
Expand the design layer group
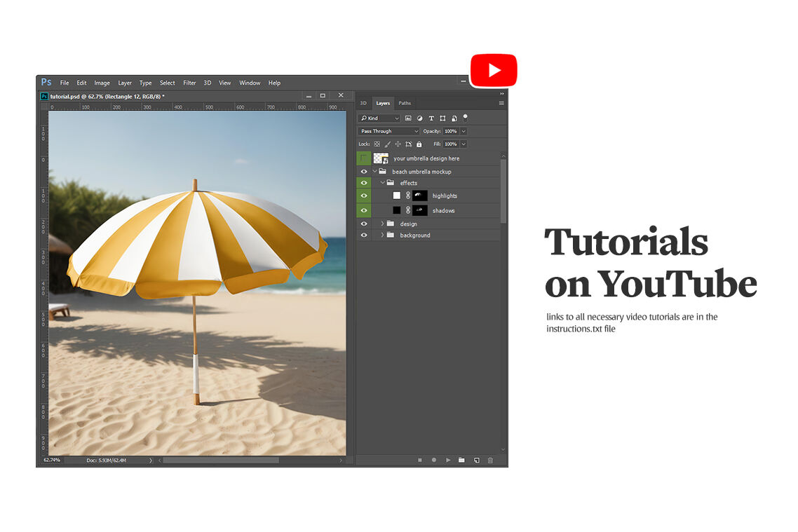[382, 224]
